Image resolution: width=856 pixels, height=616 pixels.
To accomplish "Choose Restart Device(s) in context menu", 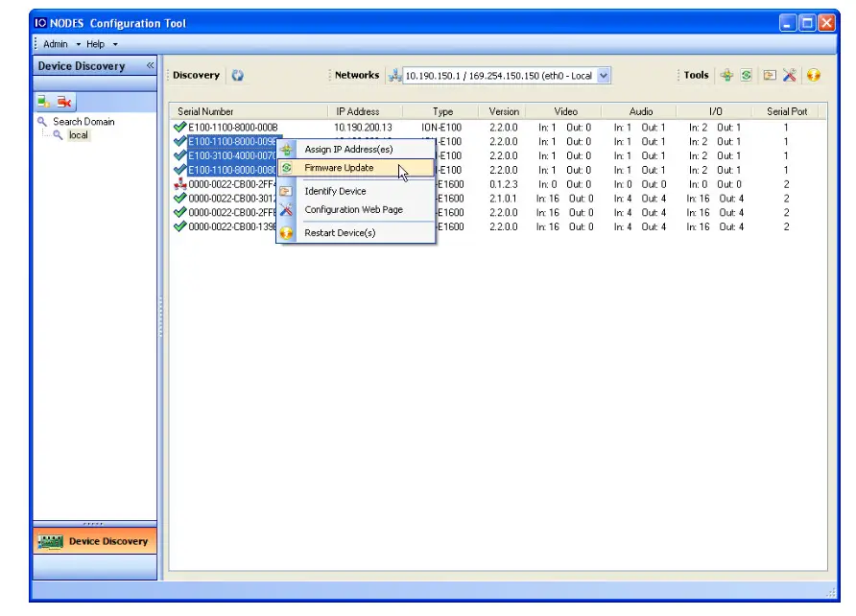I will [x=340, y=233].
